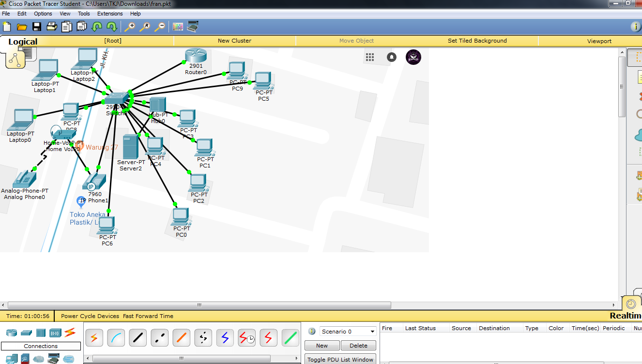Click the Server2 device
The image size is (642, 364).
(x=130, y=147)
